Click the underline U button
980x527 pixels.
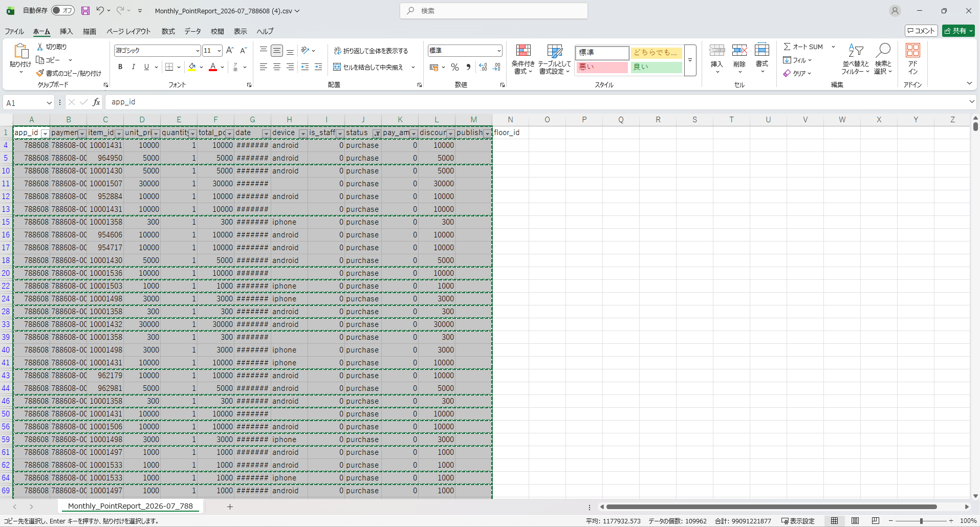tap(146, 67)
